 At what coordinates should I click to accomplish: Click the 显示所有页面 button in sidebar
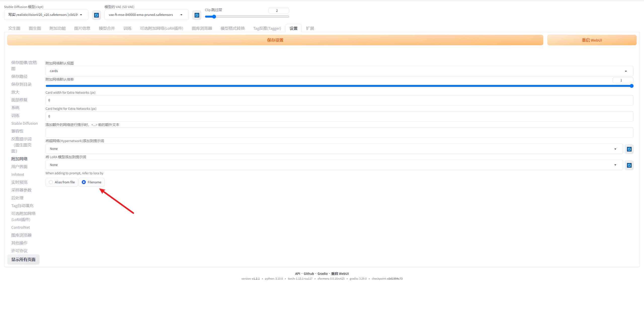point(23,259)
